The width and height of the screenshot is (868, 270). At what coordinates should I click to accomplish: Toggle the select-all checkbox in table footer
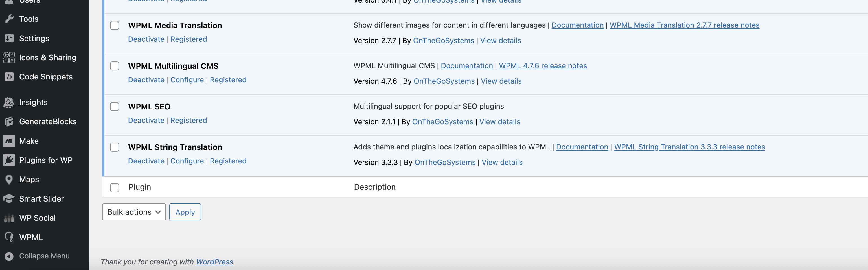115,187
